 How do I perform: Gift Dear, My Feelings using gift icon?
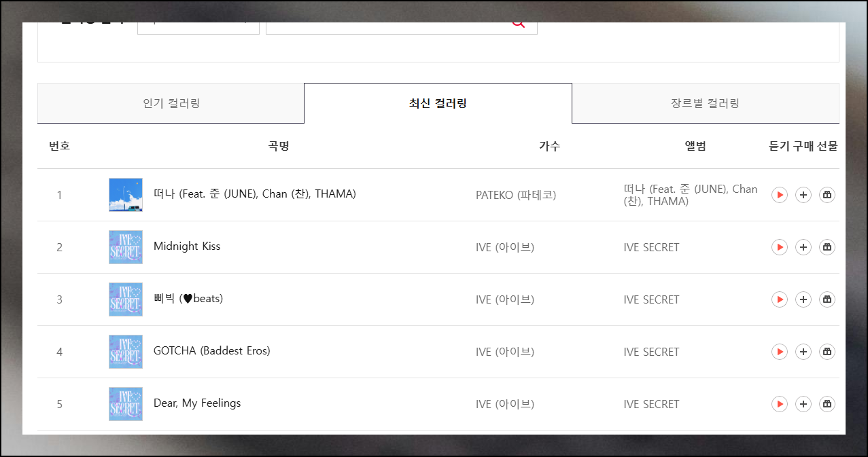coord(827,404)
